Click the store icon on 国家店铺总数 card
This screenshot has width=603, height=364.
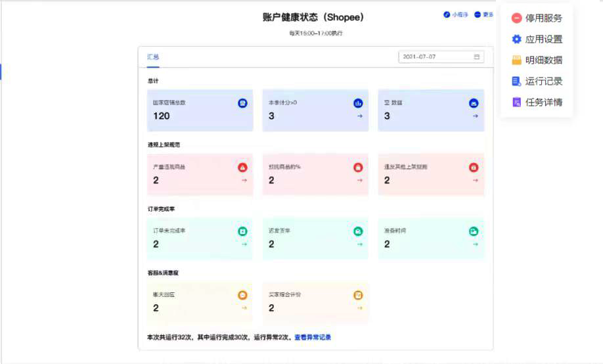point(242,103)
